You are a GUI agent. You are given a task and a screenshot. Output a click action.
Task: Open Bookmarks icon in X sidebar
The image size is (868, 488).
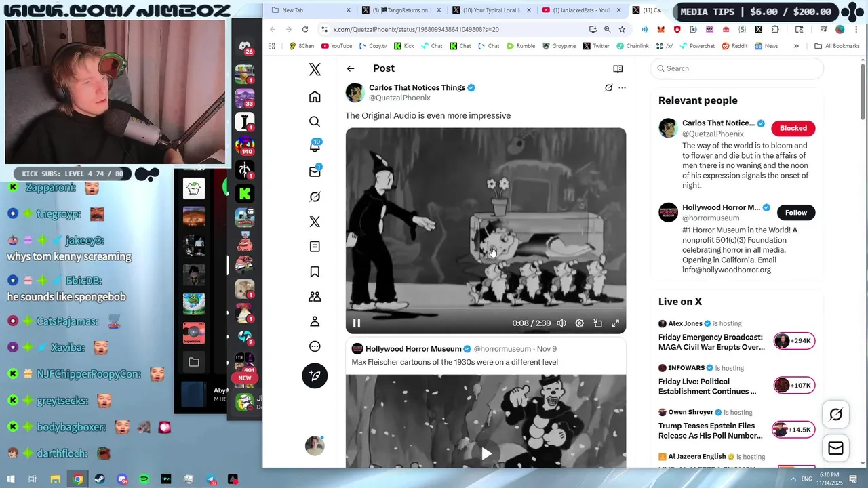[315, 272]
